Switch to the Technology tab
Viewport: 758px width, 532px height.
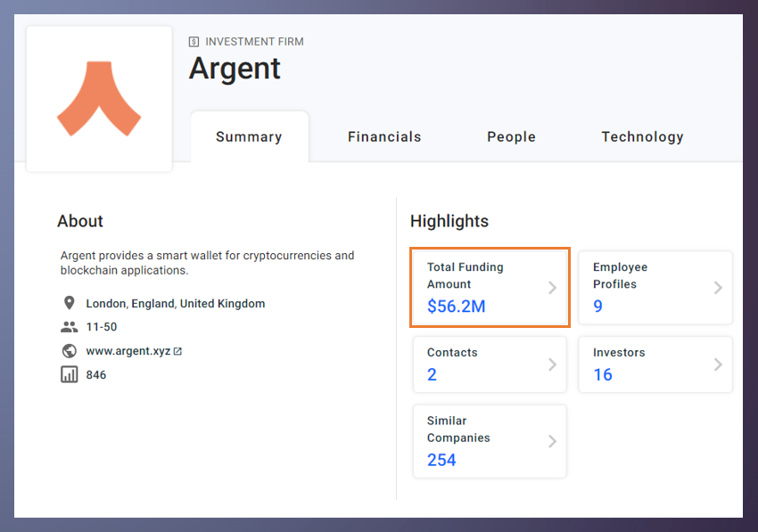point(642,136)
